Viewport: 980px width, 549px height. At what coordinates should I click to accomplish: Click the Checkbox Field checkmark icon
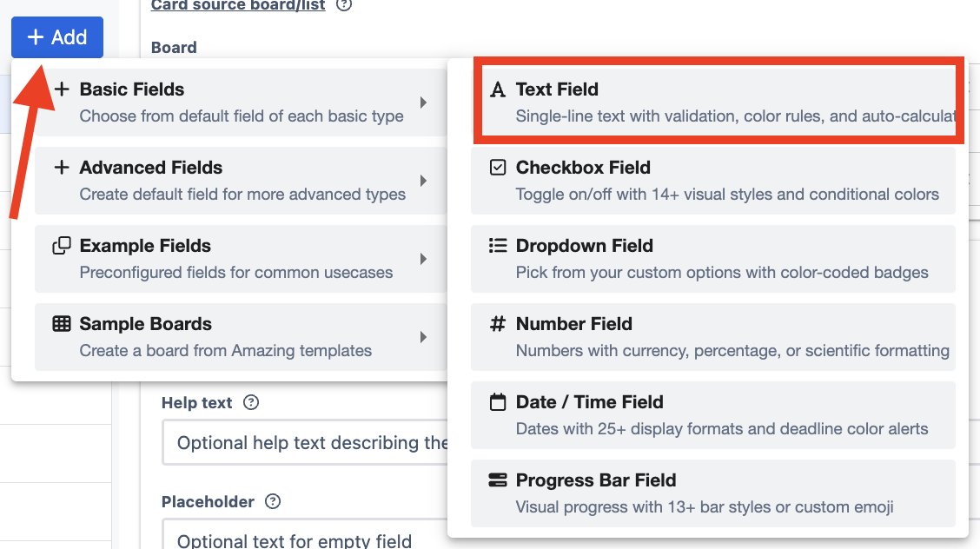pyautogui.click(x=498, y=168)
